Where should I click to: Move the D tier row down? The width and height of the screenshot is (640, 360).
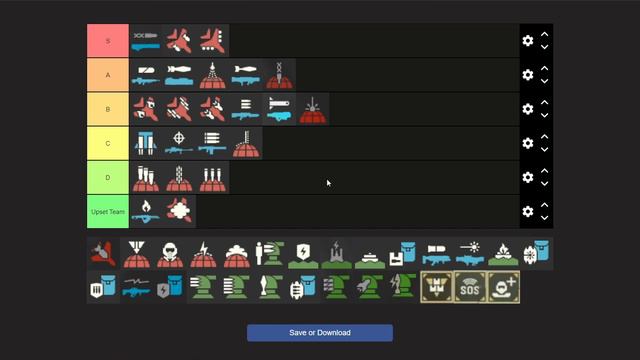(x=544, y=184)
